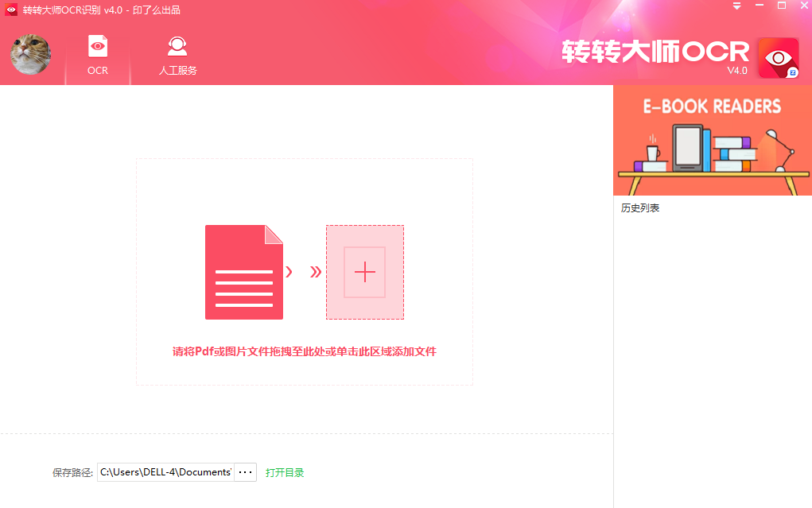Click the save path input field
The height and width of the screenshot is (508, 812).
tap(167, 471)
